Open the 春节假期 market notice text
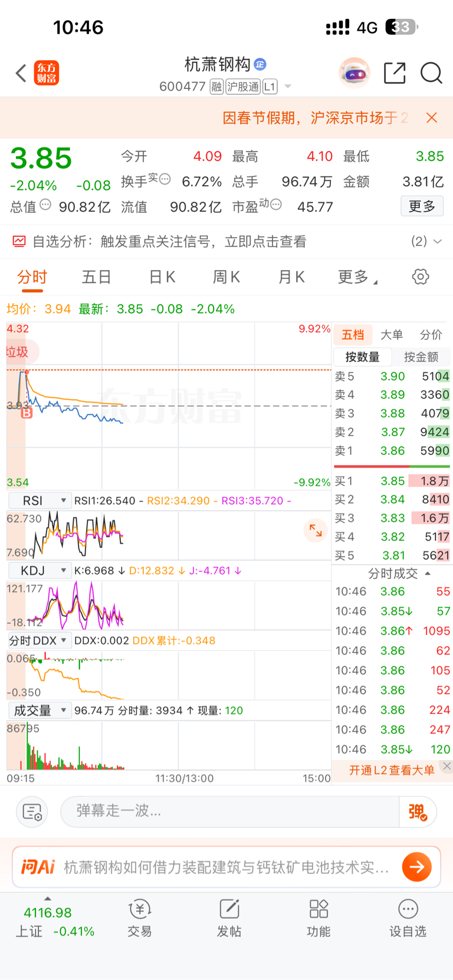Viewport: 453px width, 980px height. click(x=315, y=118)
